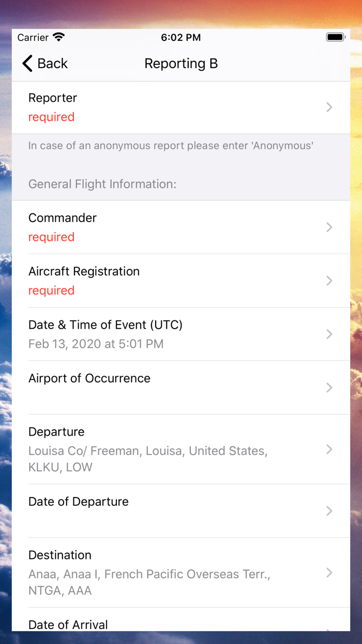Tap the 6:02 PM clock display

point(181,37)
